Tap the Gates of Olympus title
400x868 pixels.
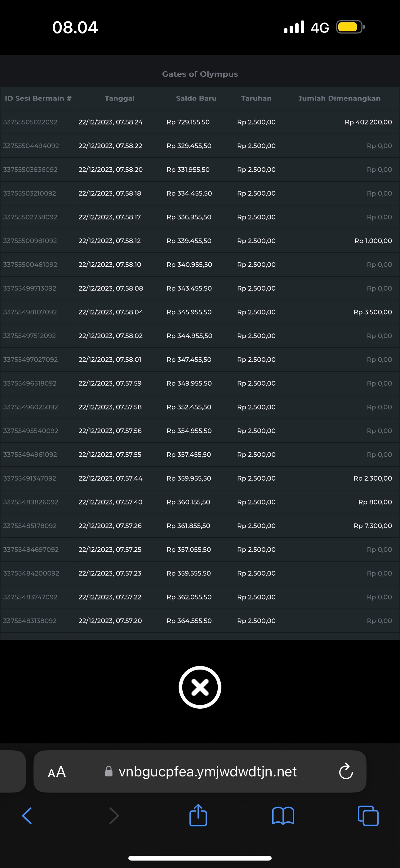[x=200, y=74]
